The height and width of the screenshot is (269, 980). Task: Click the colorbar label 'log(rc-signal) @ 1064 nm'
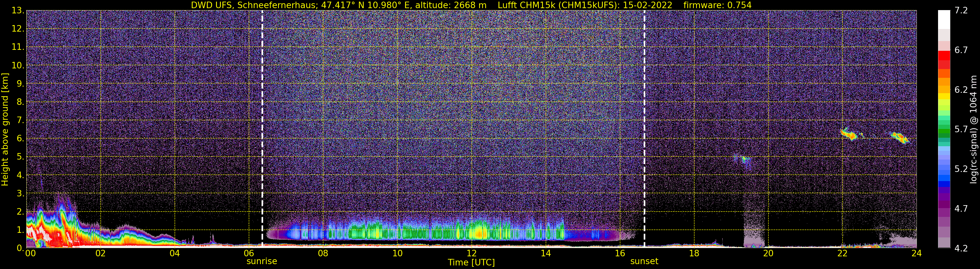973,129
